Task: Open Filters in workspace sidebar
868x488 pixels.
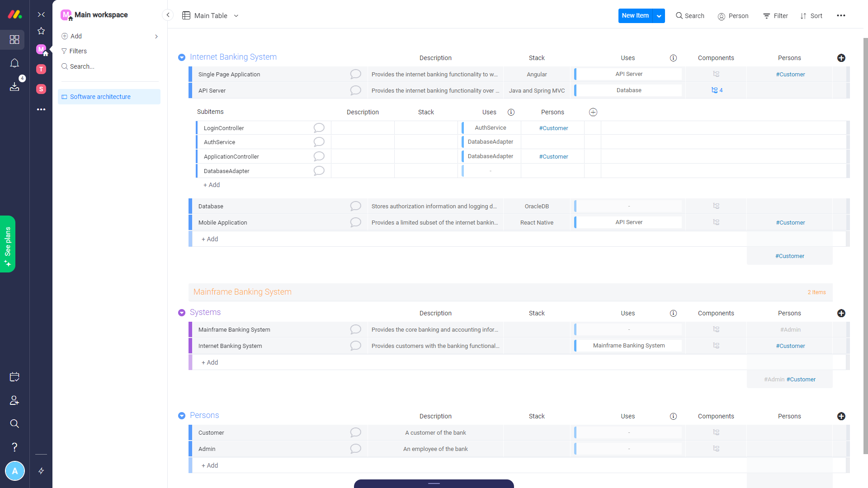Action: 78,51
